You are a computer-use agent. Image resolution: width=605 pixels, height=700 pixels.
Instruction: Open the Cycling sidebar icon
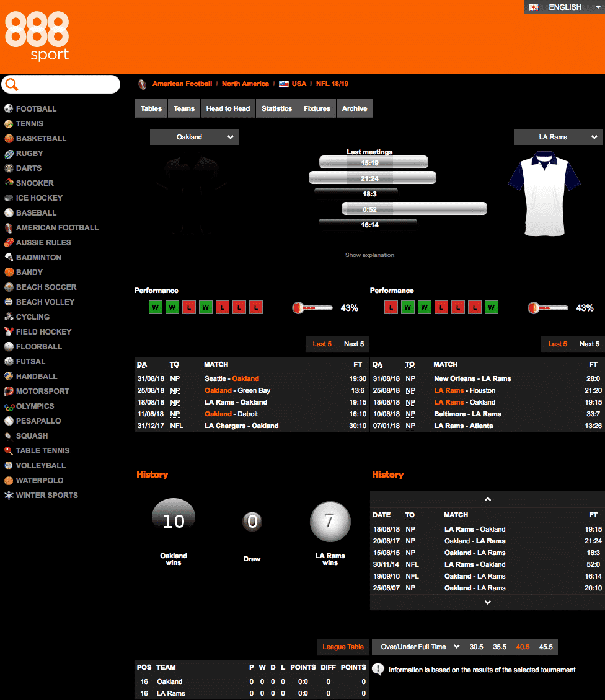9,317
